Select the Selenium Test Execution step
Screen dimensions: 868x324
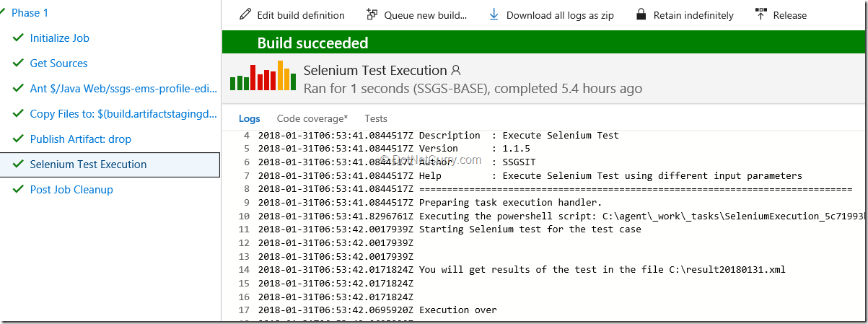tap(88, 165)
